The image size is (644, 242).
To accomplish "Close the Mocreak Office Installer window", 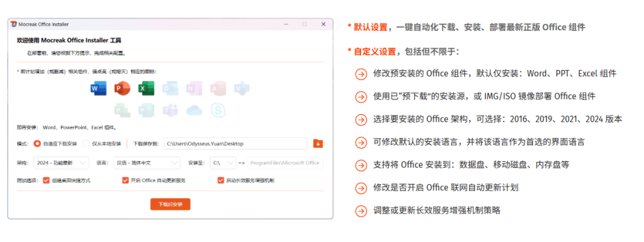I will 324,25.
